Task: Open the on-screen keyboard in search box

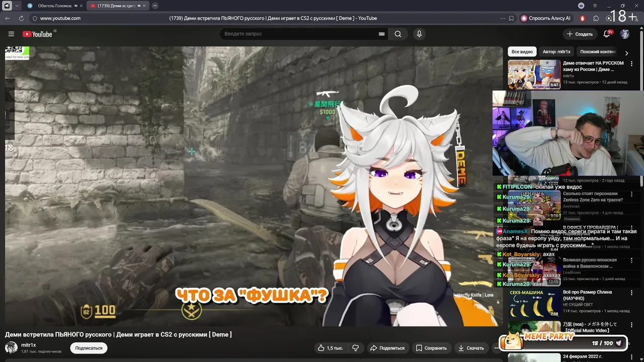Action: 381,34
